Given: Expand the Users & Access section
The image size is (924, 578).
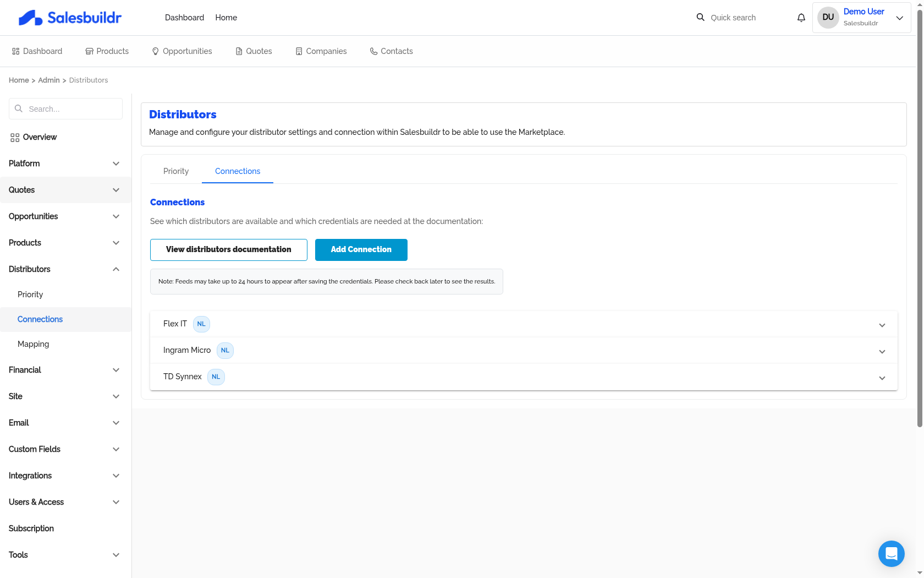Looking at the screenshot, I should click(x=116, y=502).
